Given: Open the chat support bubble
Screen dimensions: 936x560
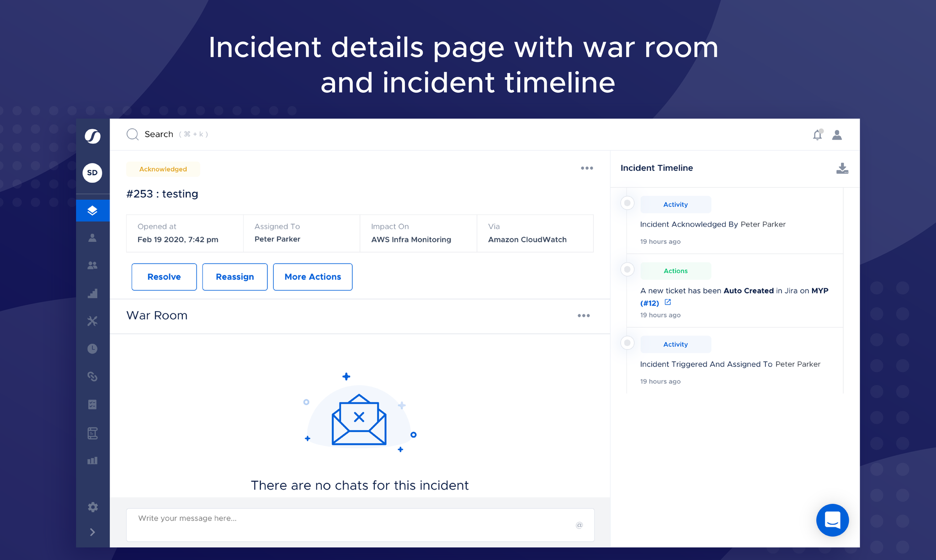Looking at the screenshot, I should [832, 520].
